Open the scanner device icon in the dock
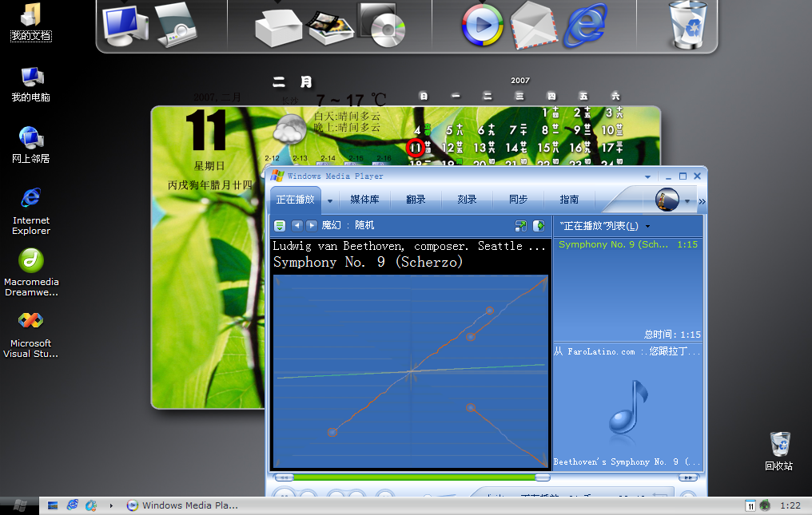Screen dimensions: 812x515 [x=176, y=25]
